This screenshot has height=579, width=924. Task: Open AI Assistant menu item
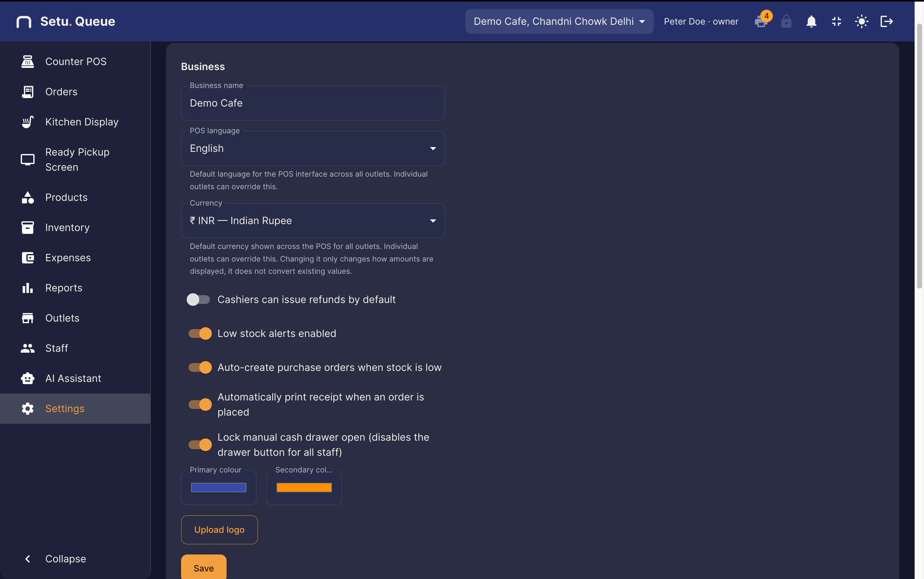[x=75, y=378]
